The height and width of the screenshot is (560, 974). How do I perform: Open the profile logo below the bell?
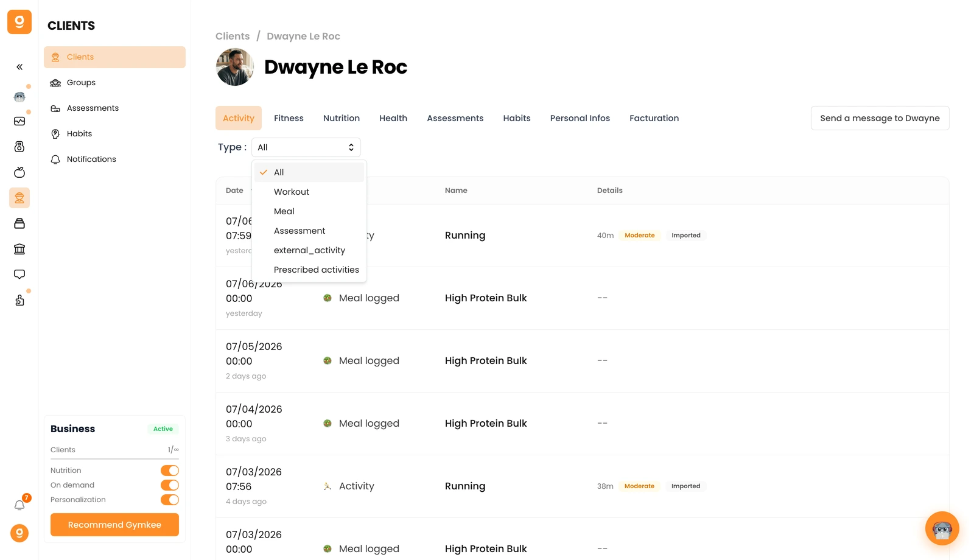tap(19, 533)
